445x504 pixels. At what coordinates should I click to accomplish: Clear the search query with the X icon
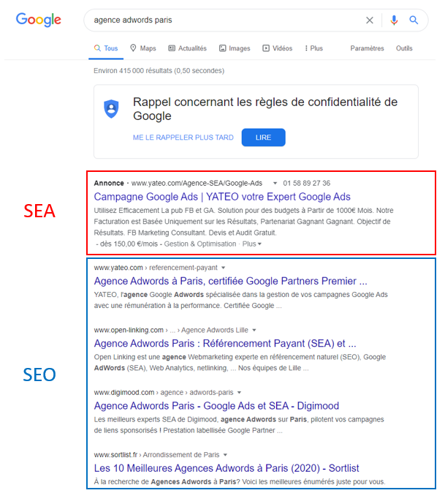pos(370,20)
